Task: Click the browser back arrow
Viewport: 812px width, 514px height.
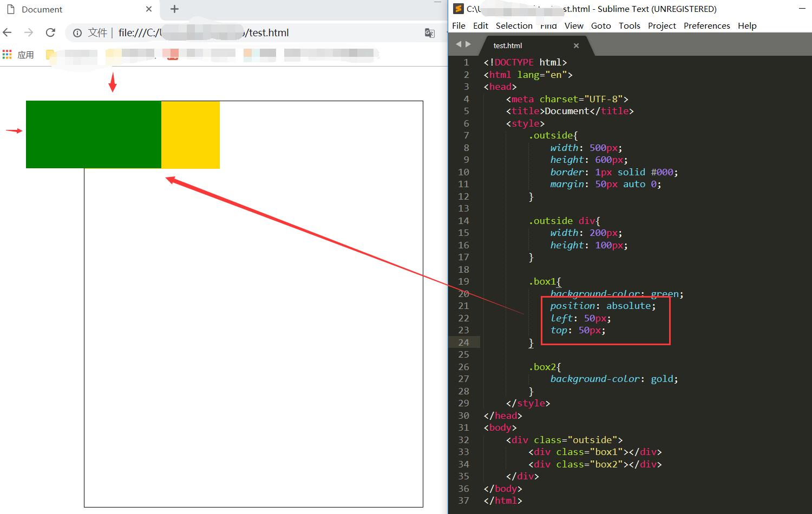Action: (8, 32)
